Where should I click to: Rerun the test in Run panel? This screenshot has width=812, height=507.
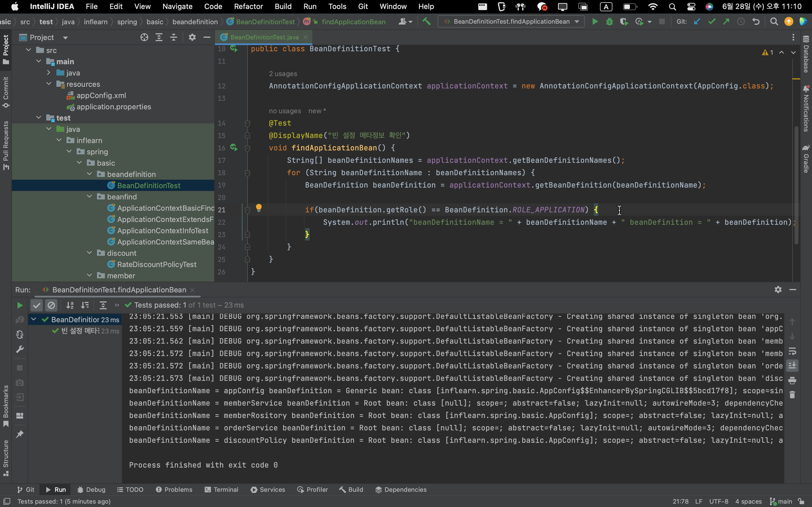(x=20, y=305)
